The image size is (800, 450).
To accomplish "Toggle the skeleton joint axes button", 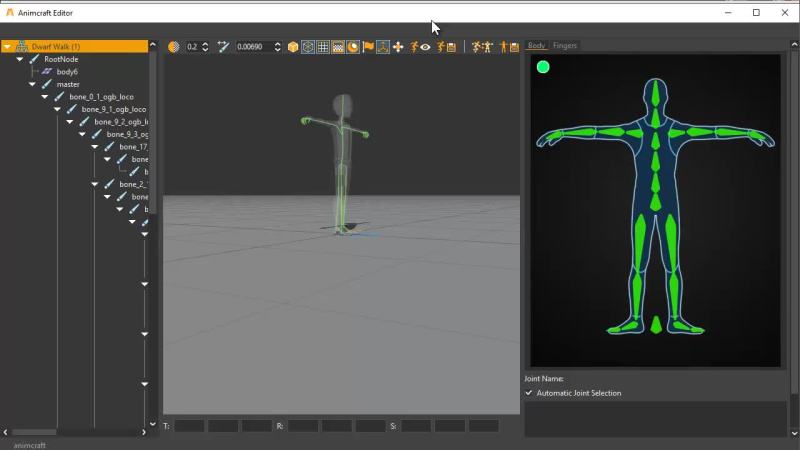I will [383, 47].
